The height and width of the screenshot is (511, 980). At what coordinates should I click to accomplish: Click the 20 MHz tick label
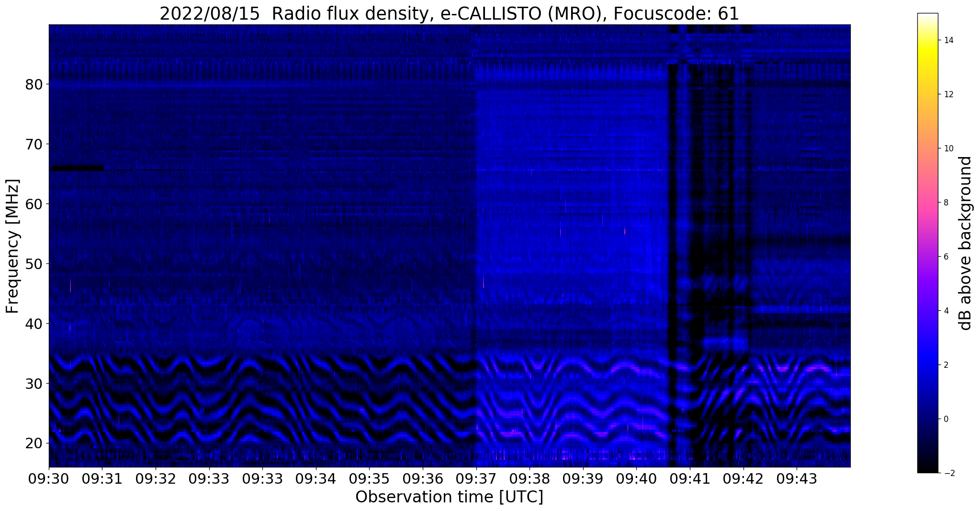point(34,443)
